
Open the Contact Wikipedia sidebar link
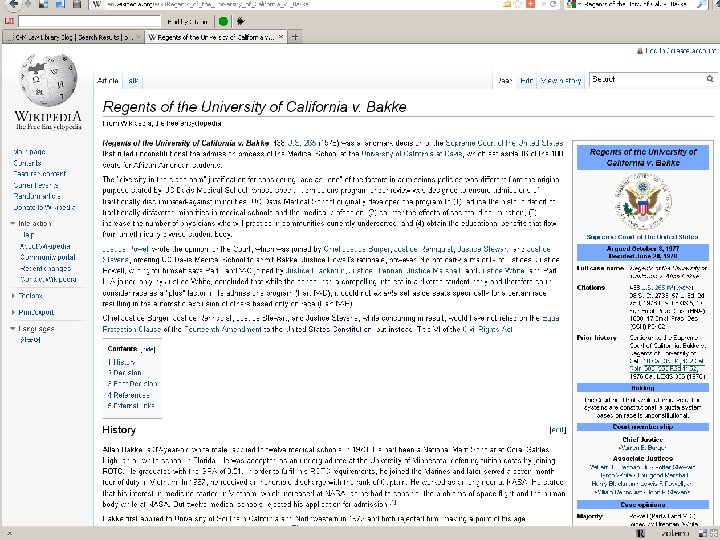coord(48,279)
